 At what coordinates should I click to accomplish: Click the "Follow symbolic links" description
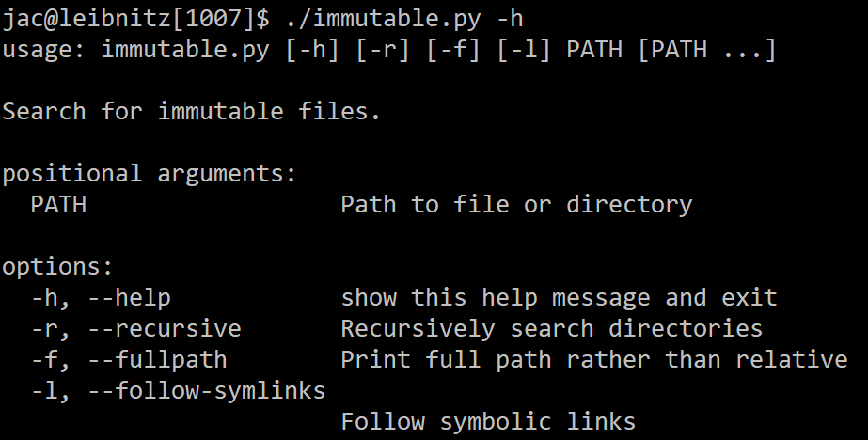point(488,421)
